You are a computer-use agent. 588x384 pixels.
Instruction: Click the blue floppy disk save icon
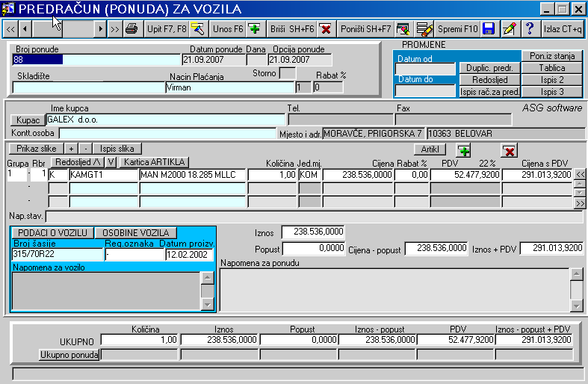coord(489,29)
